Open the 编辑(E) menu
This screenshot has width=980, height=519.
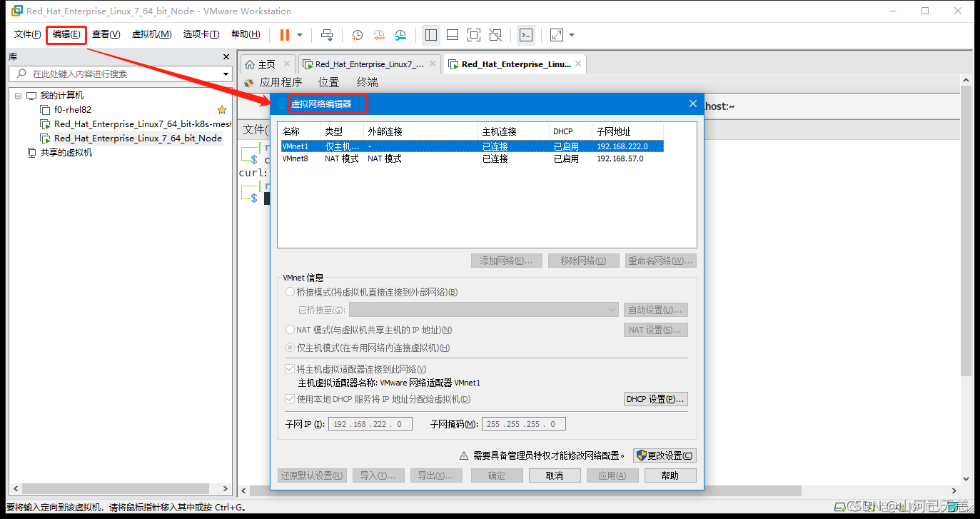coord(66,34)
